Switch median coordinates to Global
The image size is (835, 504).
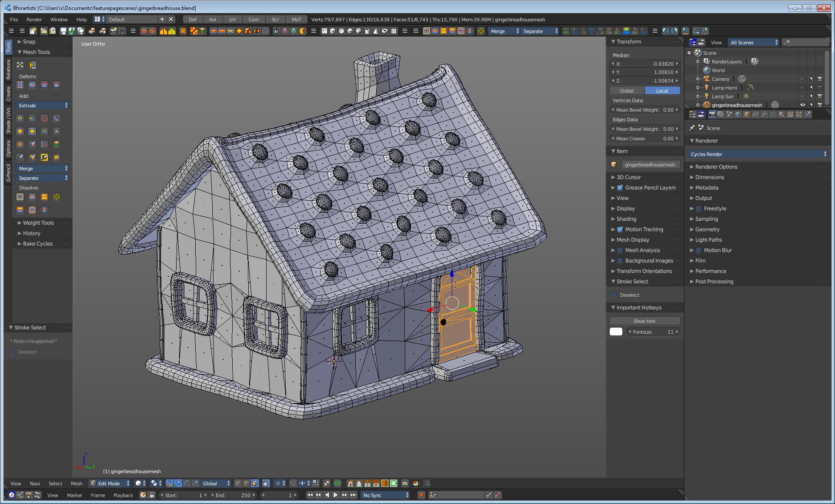click(626, 91)
